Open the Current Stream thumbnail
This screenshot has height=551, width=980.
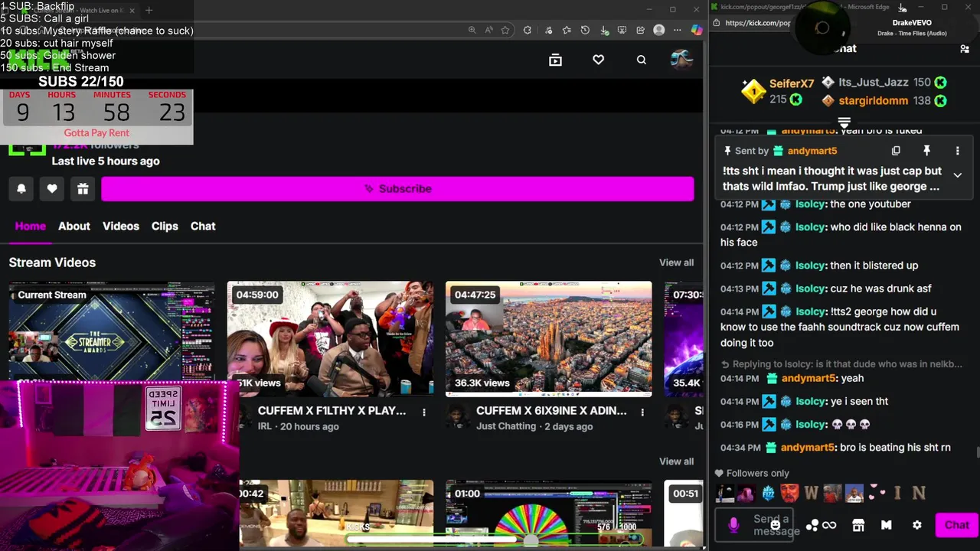(112, 331)
